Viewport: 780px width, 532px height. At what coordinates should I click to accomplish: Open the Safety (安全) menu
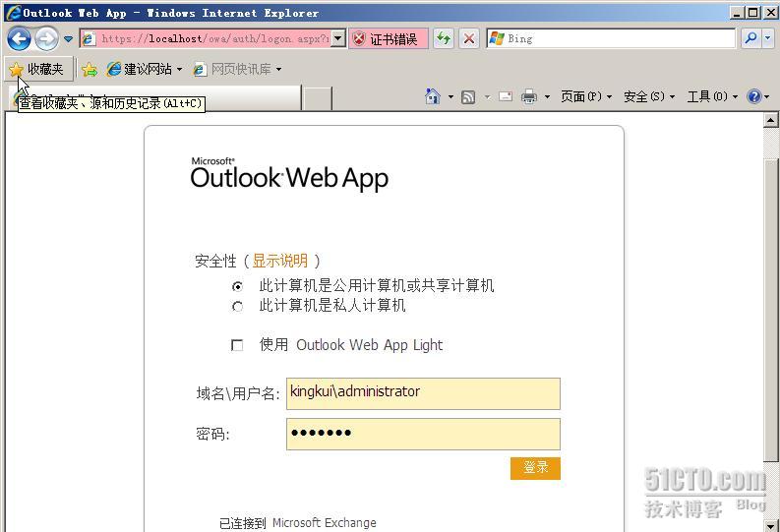pyautogui.click(x=649, y=96)
